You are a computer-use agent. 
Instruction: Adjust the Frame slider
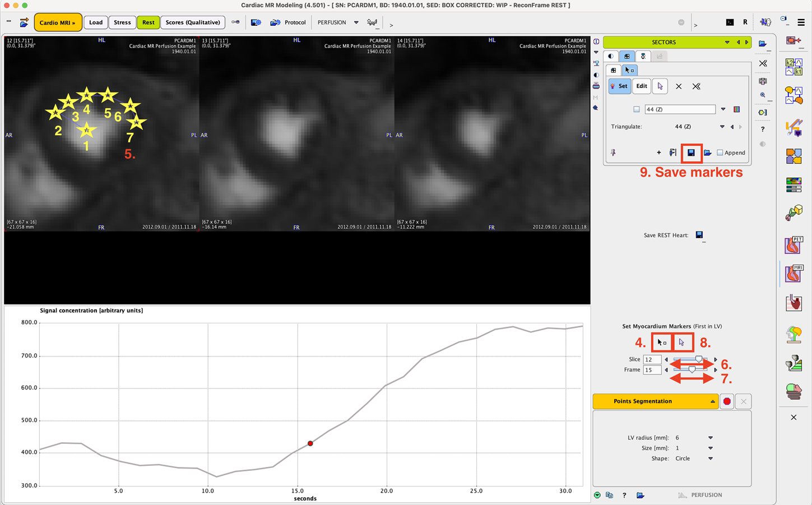point(691,369)
